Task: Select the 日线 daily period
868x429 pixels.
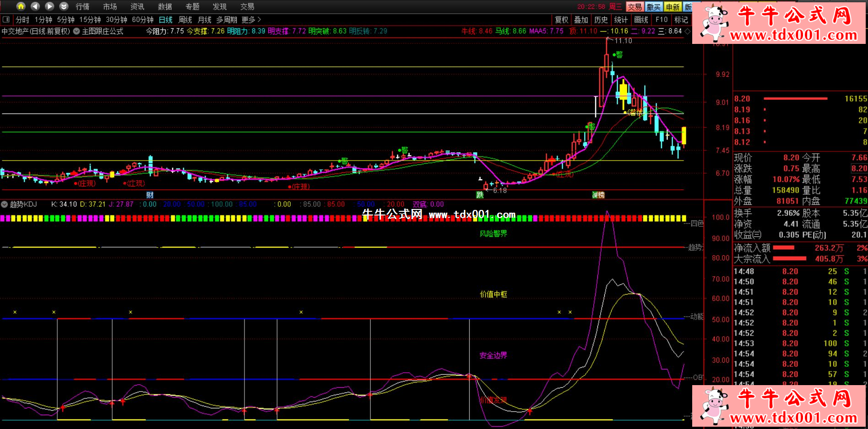Action: click(166, 20)
